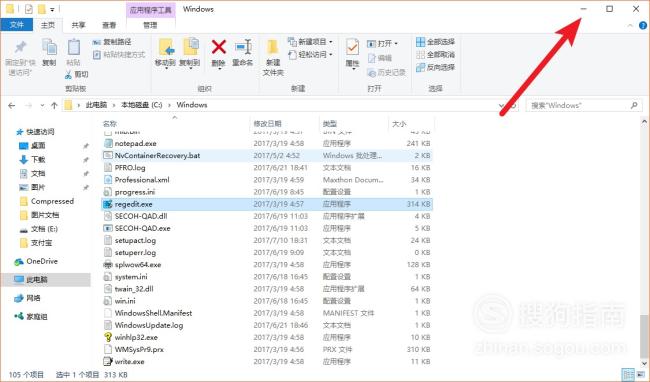Viewport: 650px width, 382px height.
Task: Go back with the left arrow
Action: [x=12, y=106]
